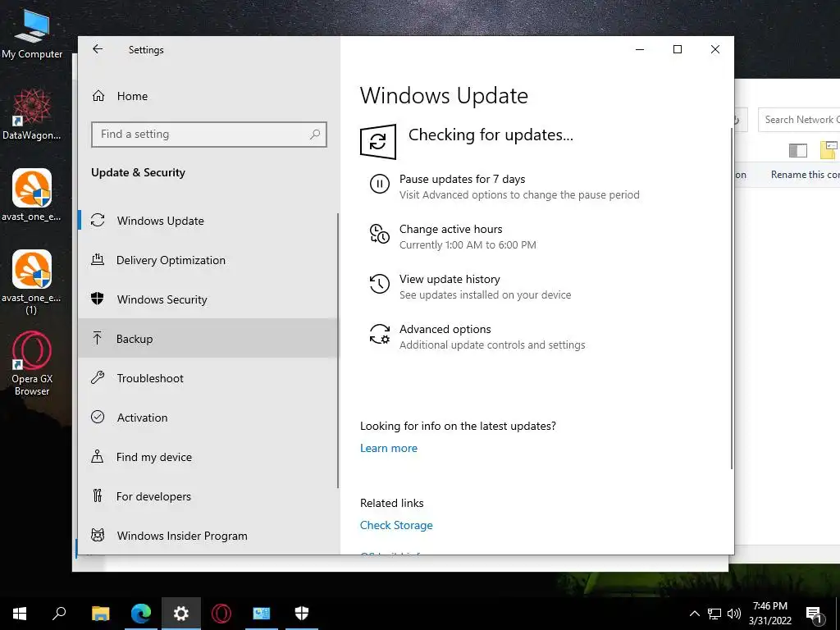Go back using the Settings back arrow
Image resolution: width=840 pixels, height=630 pixels.
(98, 49)
